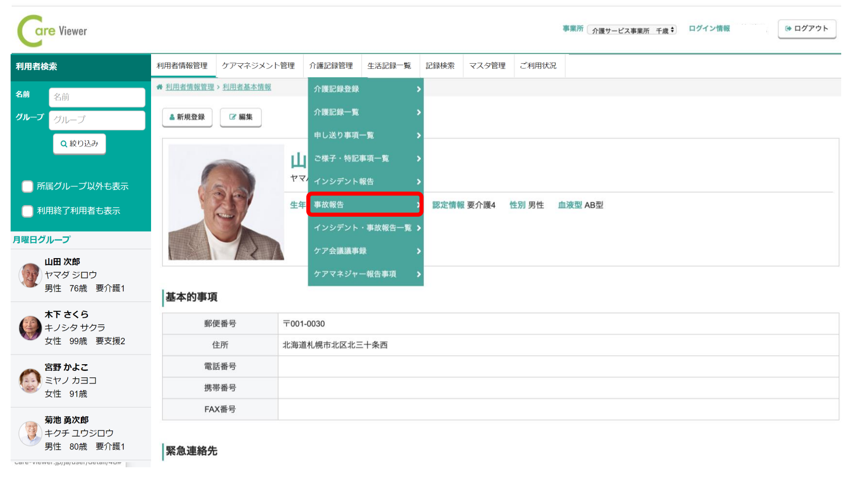The image size is (868, 491).
Task: Click the Care Viewer logo
Action: click(52, 31)
